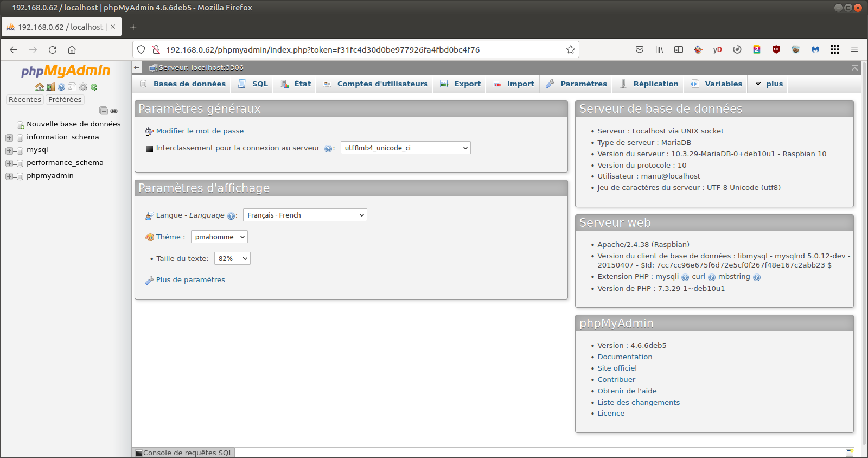Open the phpMyAdmin documentation help icon in sidebar

pos(61,87)
